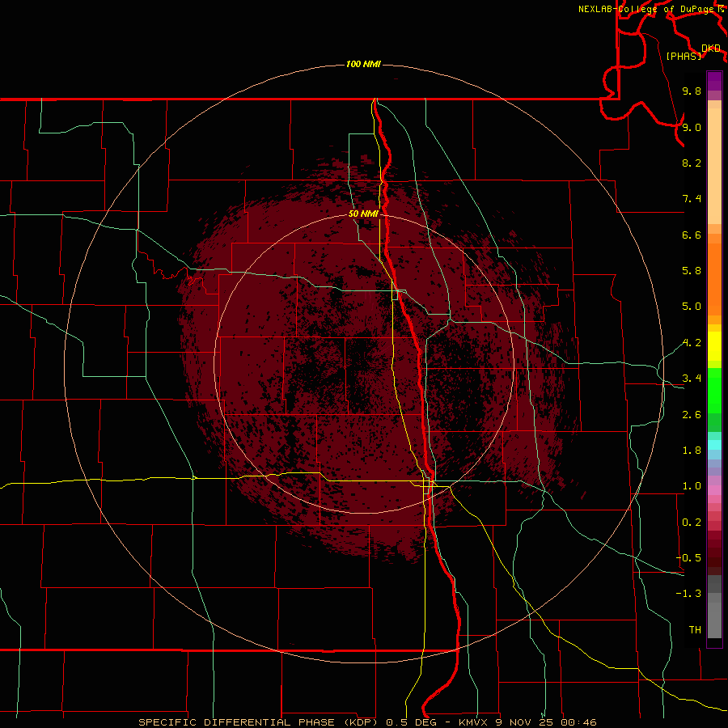Click the 6.6 value on the color scale
Screen dimensions: 728x728
692,235
